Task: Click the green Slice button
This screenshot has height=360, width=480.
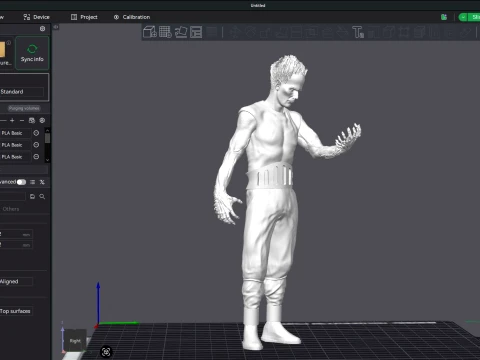Action: tap(474, 17)
